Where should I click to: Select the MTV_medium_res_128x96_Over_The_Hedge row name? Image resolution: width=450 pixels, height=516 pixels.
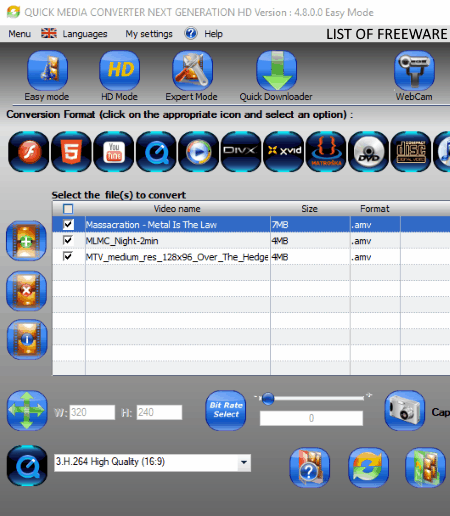[x=177, y=257]
